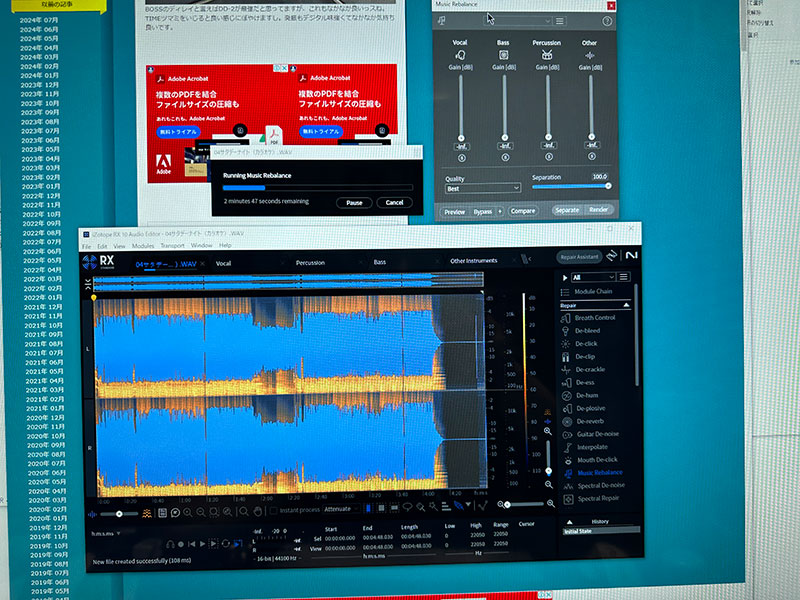
Task: Click the play button in transport
Action: pos(203,544)
